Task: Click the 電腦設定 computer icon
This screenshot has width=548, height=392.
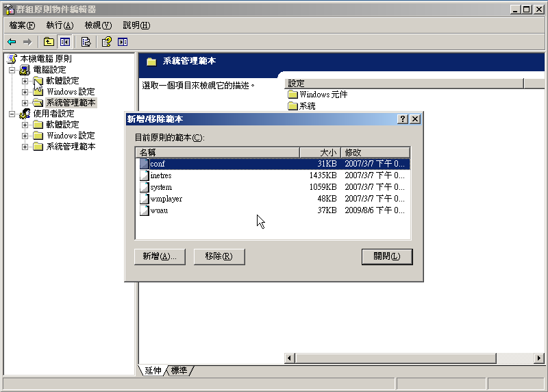Action: [x=25, y=70]
